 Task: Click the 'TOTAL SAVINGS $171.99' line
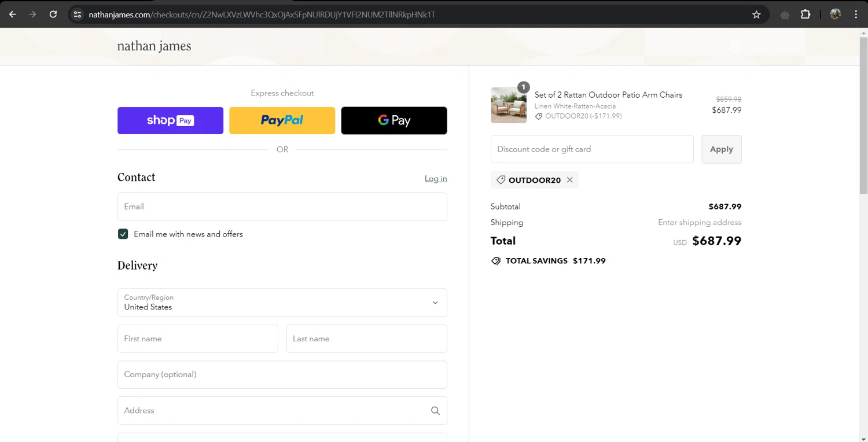[x=548, y=261]
